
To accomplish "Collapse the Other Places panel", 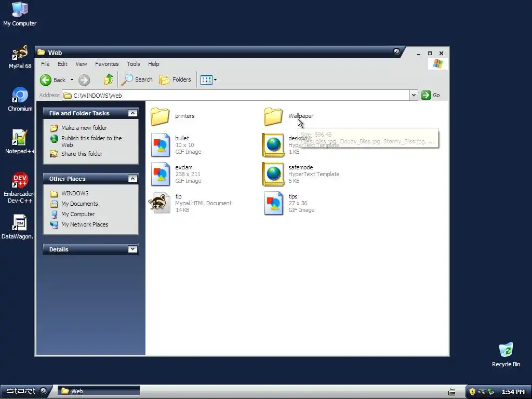I will 132,179.
